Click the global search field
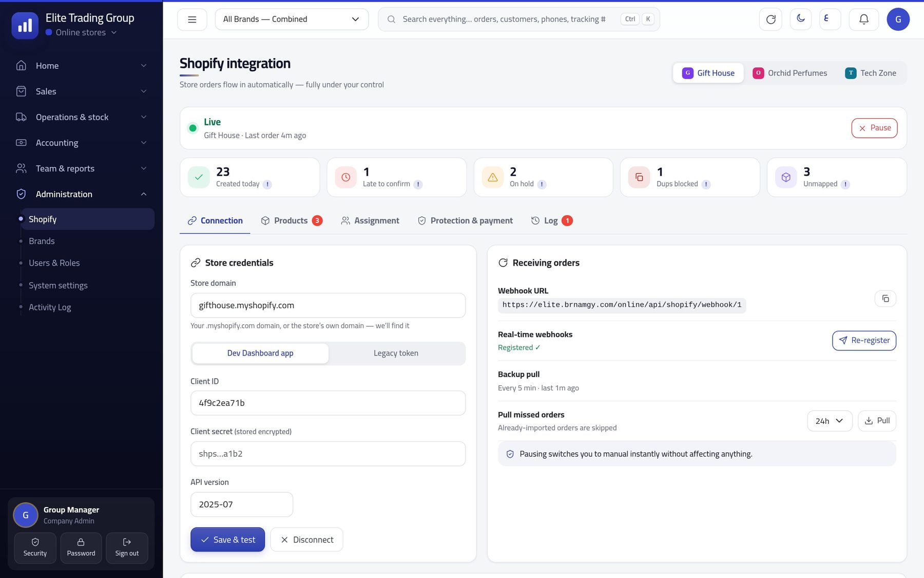Screen dimensions: 924x578 click(x=519, y=20)
